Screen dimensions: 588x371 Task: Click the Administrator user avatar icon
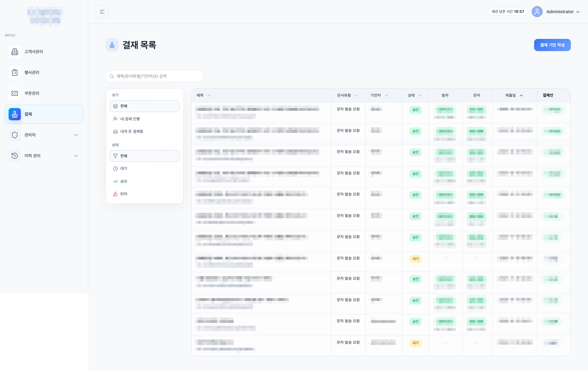coord(537,12)
